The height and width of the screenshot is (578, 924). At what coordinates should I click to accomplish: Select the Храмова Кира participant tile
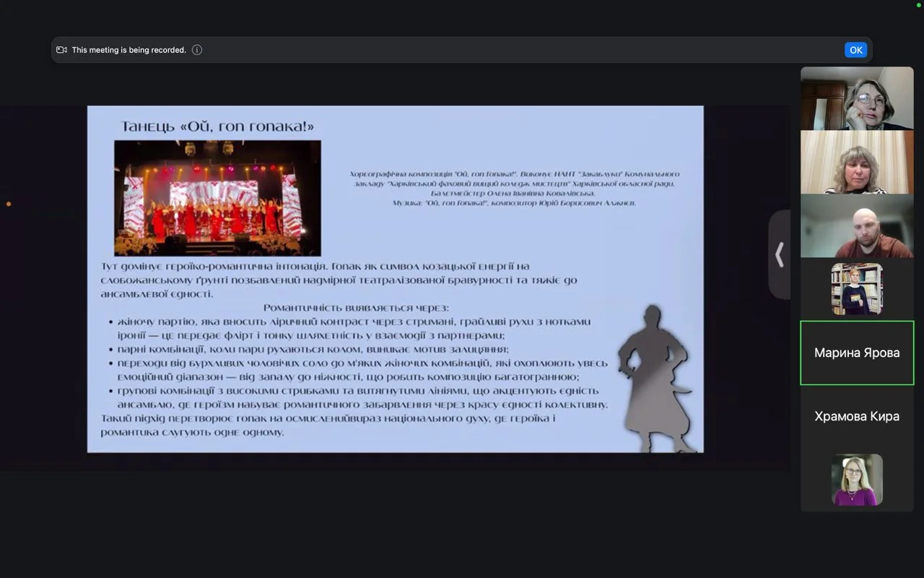(857, 416)
